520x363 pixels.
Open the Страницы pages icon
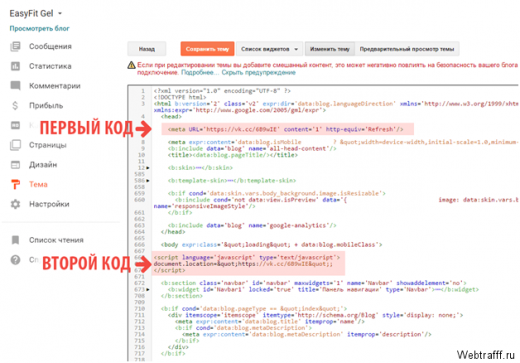click(15, 145)
